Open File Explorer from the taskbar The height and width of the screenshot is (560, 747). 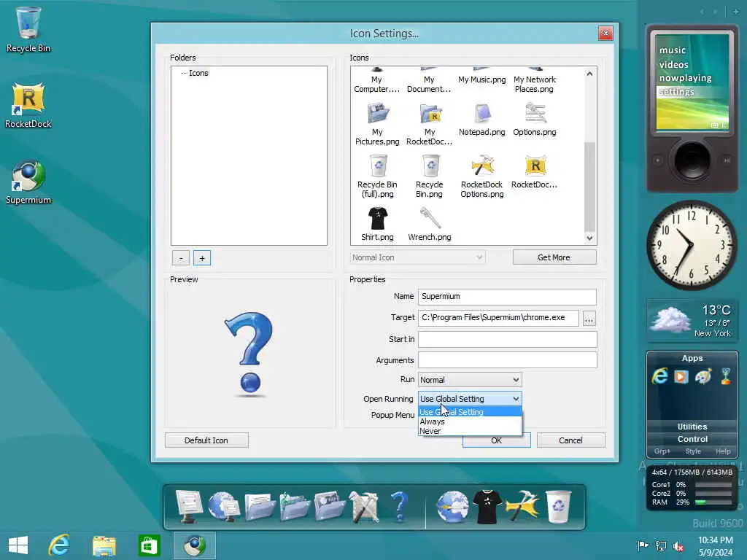pos(104,545)
